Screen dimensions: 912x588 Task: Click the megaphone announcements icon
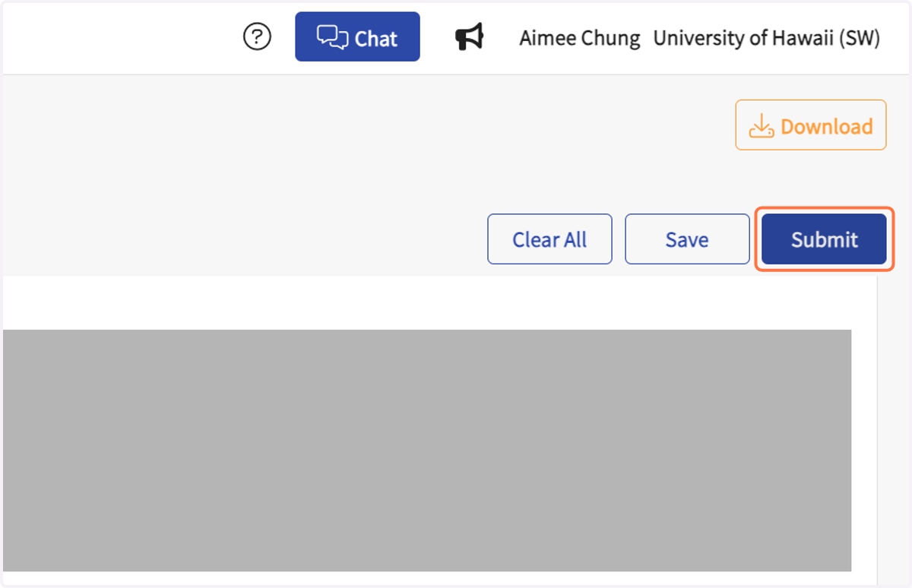pyautogui.click(x=470, y=36)
